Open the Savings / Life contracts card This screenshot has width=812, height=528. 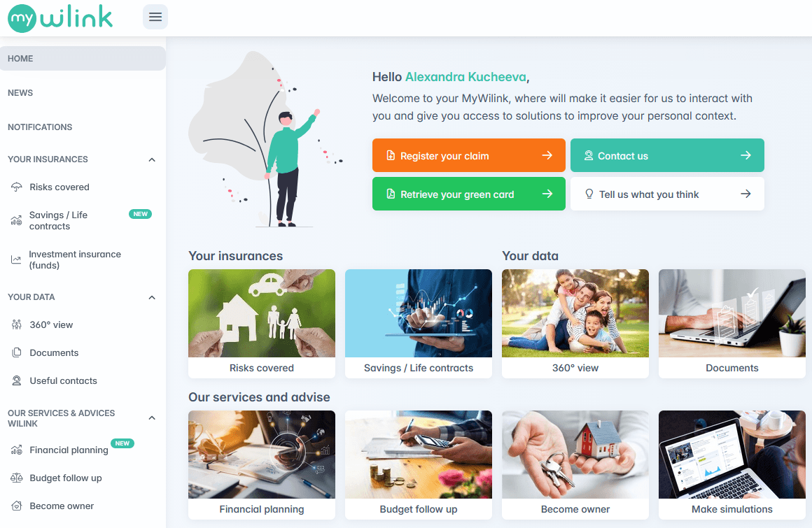click(x=419, y=324)
